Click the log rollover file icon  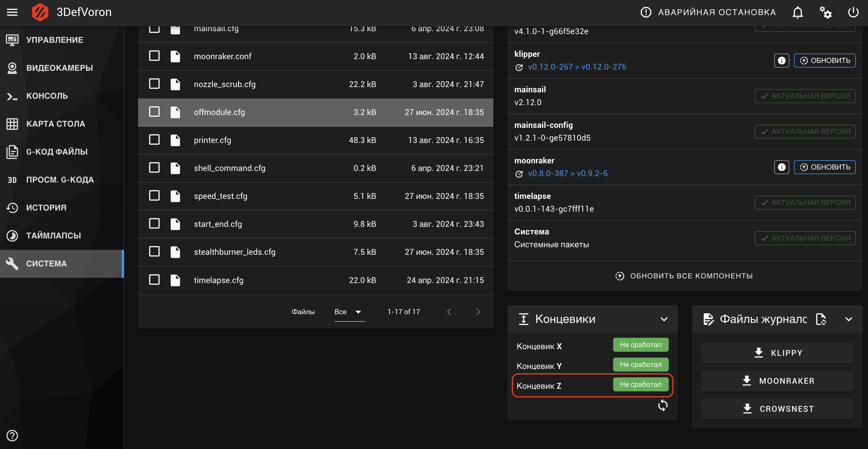(x=821, y=319)
